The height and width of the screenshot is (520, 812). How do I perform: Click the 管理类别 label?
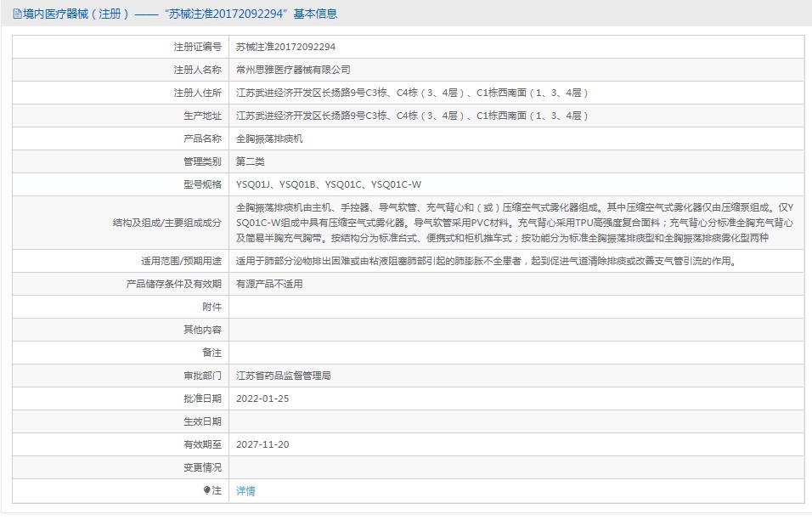pos(202,161)
